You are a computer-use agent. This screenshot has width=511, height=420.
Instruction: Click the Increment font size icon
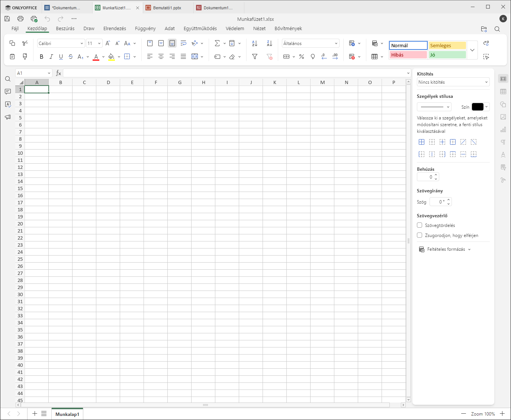click(x=107, y=43)
